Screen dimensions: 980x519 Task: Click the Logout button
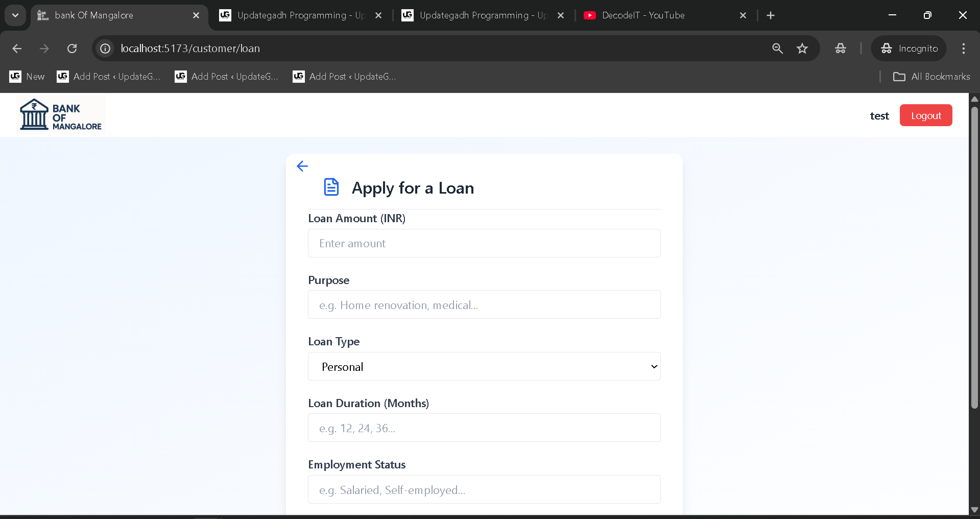tap(925, 115)
